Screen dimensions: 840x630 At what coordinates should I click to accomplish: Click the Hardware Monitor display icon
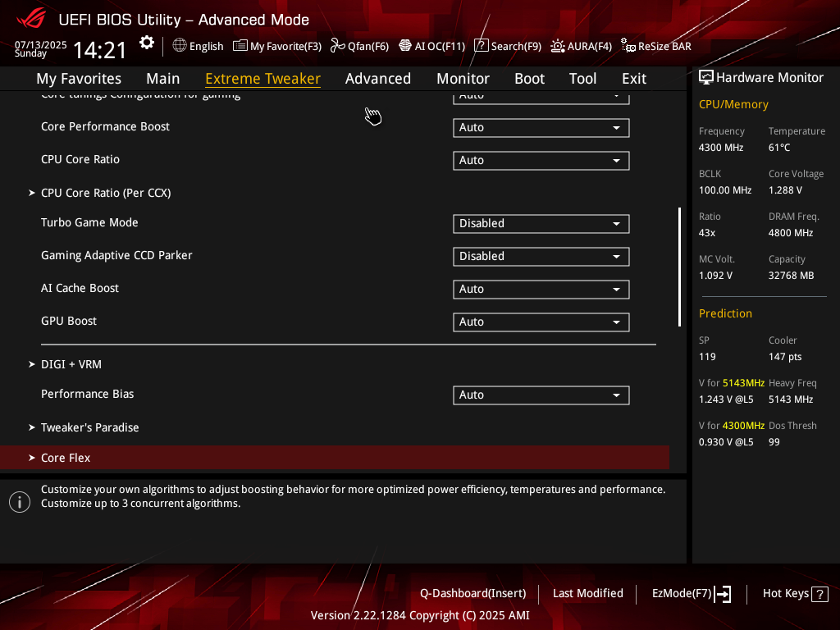[706, 78]
